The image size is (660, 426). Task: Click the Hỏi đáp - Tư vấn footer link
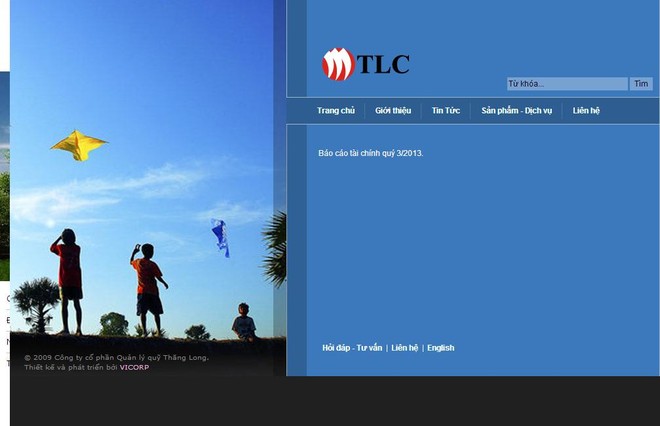[352, 348]
